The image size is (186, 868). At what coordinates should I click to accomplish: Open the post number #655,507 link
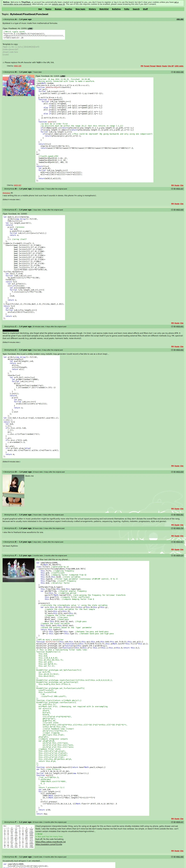pyautogui.click(x=180, y=189)
